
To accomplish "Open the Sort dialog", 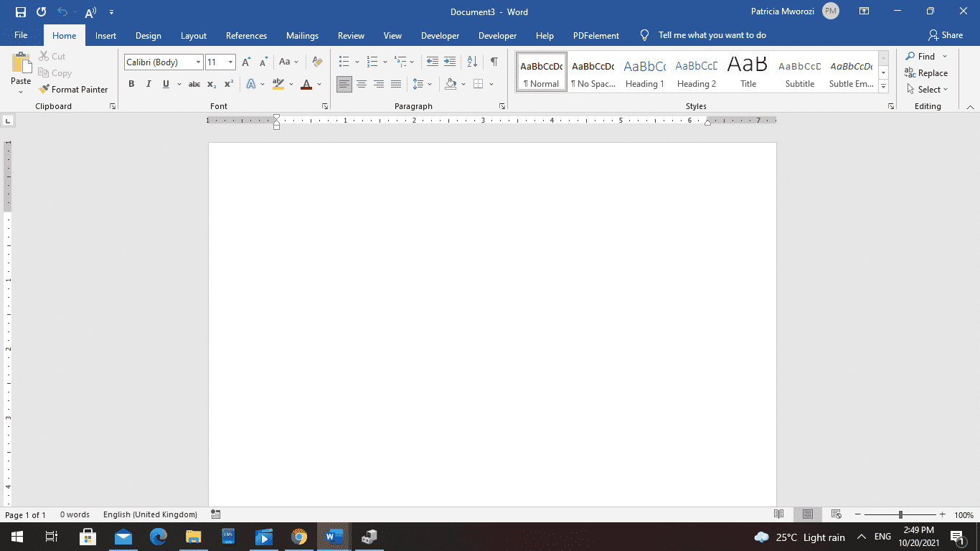I will pyautogui.click(x=471, y=62).
